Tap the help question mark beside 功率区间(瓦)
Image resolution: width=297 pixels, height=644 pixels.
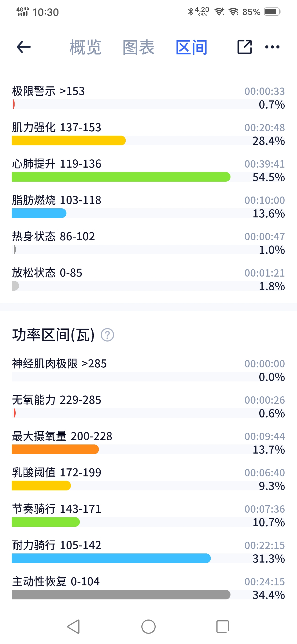tap(107, 335)
